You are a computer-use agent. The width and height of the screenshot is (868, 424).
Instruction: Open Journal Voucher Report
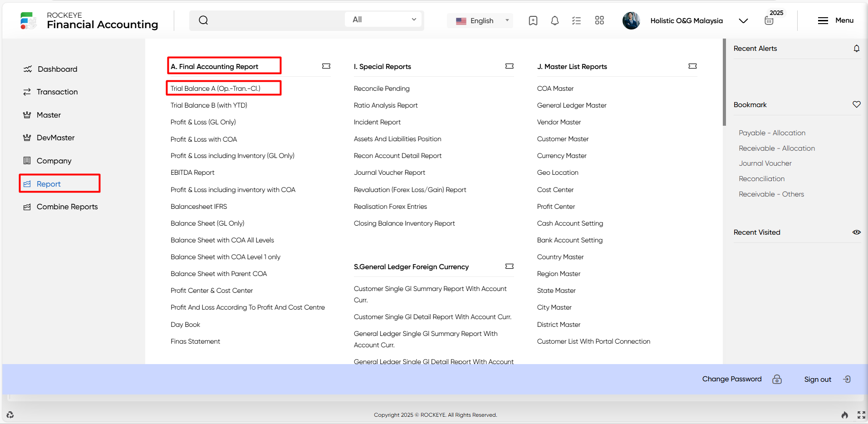pos(389,173)
